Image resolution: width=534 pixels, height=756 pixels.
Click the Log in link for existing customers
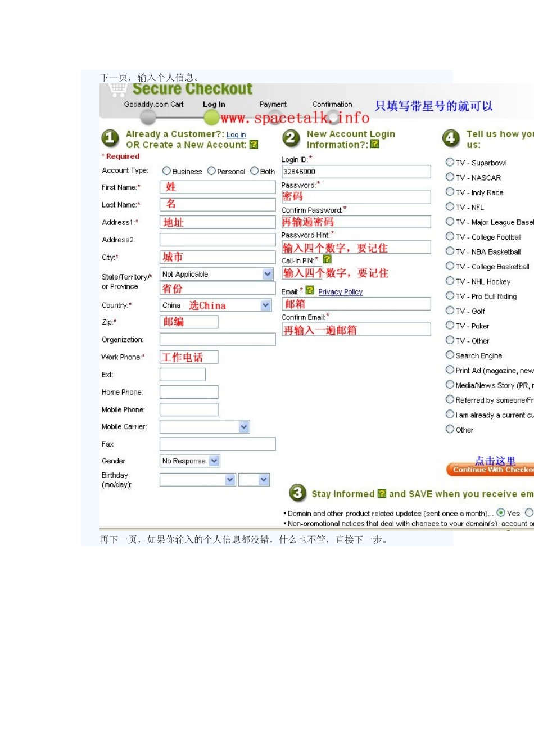tap(236, 135)
